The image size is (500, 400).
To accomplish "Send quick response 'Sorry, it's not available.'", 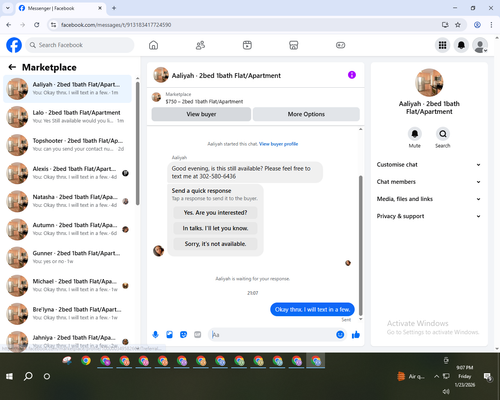I will point(215,244).
